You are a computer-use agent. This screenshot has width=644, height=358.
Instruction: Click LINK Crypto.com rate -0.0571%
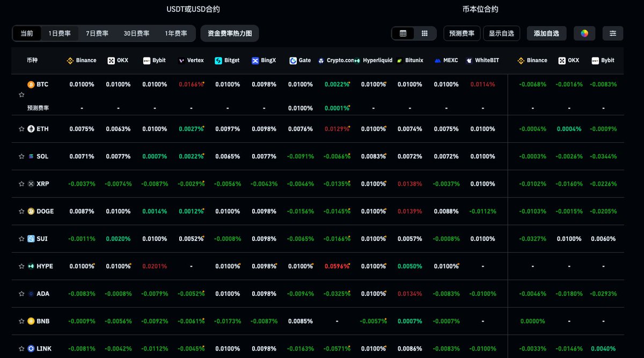point(337,348)
